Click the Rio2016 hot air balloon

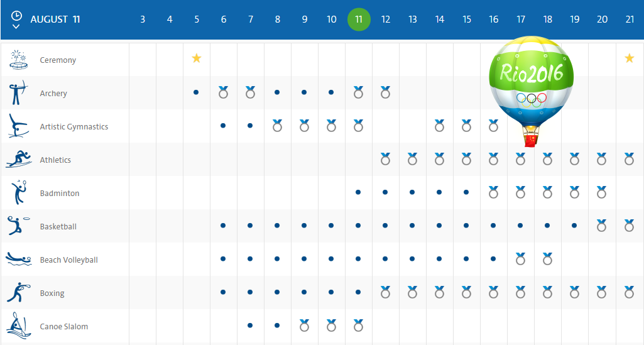pos(531,91)
